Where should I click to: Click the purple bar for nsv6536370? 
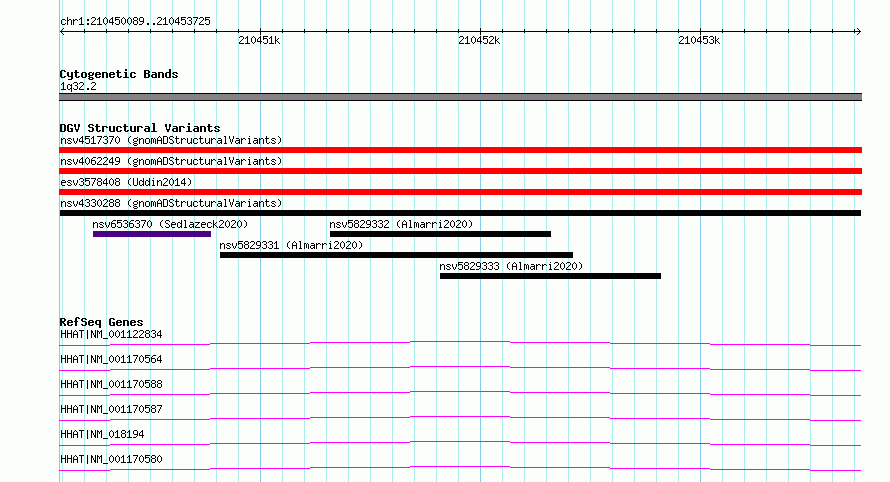(152, 234)
